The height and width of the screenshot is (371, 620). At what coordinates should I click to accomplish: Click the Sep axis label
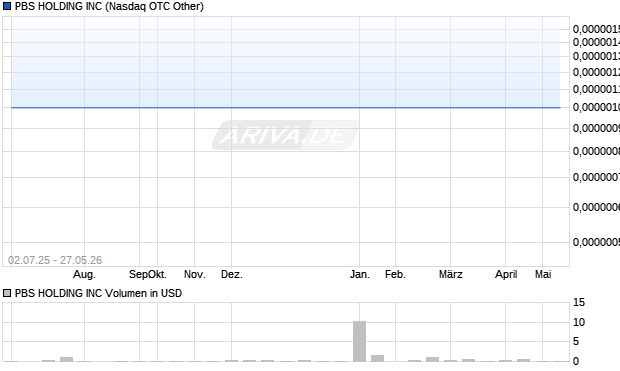coord(138,274)
